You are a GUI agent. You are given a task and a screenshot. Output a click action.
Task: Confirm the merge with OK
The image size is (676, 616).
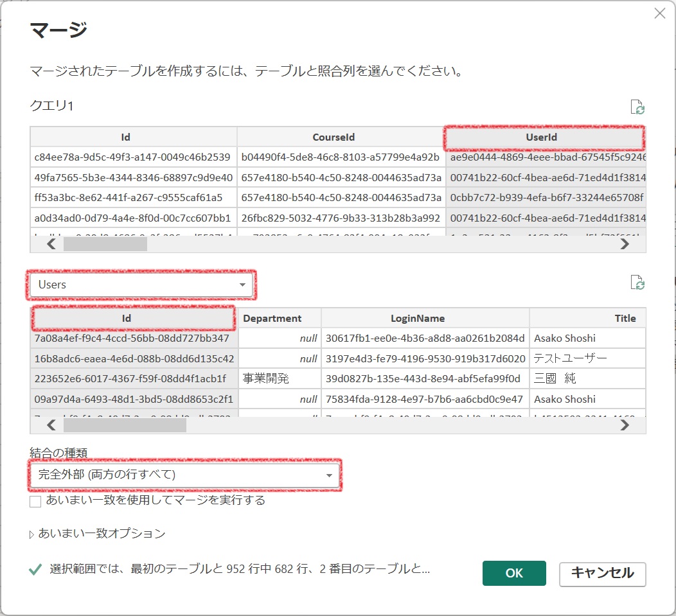[x=514, y=573]
